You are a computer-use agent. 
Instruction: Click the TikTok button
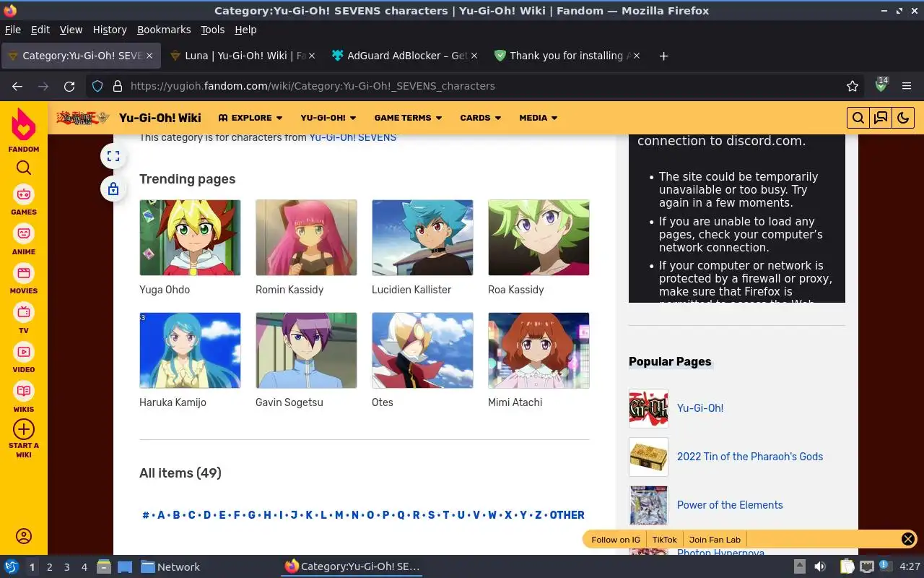pyautogui.click(x=665, y=540)
